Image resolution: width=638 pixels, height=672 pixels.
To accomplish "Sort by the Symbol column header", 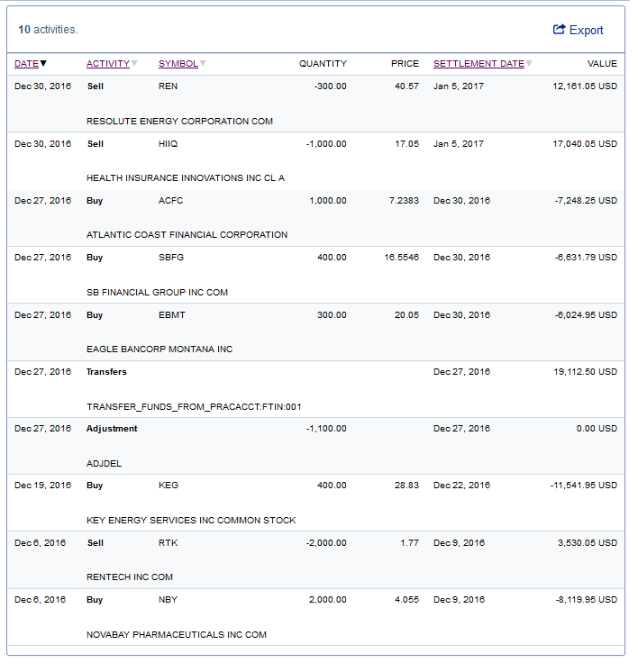I will (178, 64).
